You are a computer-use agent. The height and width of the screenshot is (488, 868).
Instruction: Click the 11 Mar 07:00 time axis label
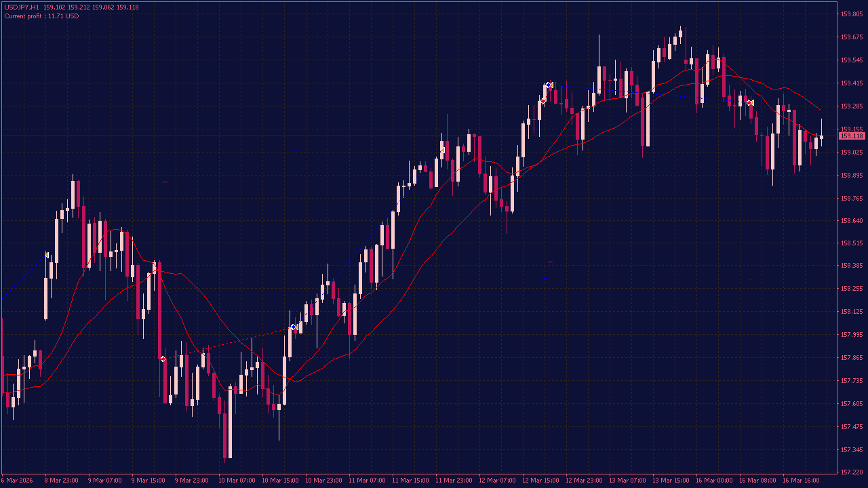(x=367, y=481)
